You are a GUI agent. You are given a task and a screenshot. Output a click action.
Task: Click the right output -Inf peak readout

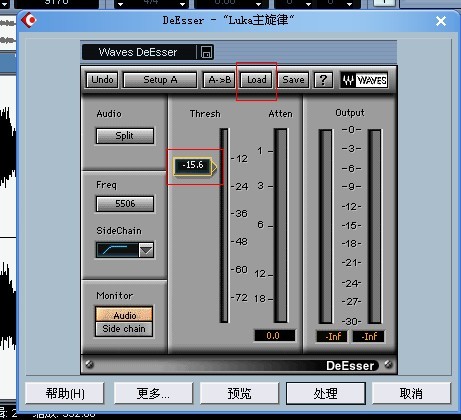pyautogui.click(x=369, y=336)
